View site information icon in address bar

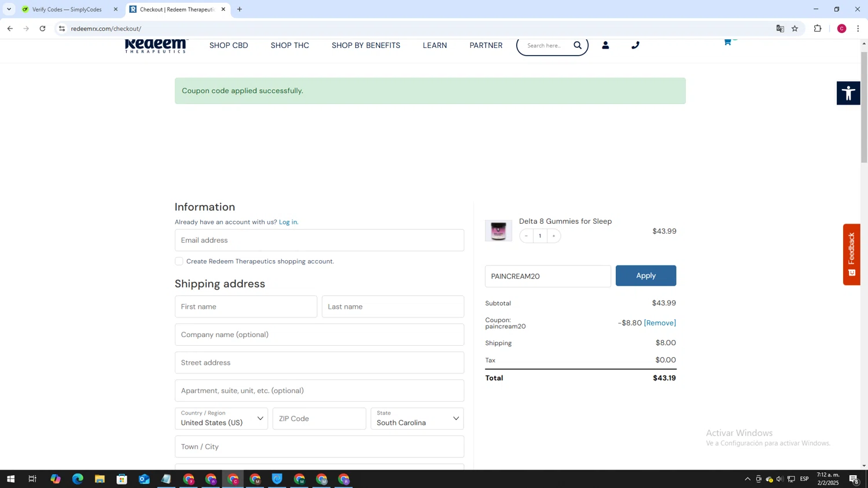point(62,28)
